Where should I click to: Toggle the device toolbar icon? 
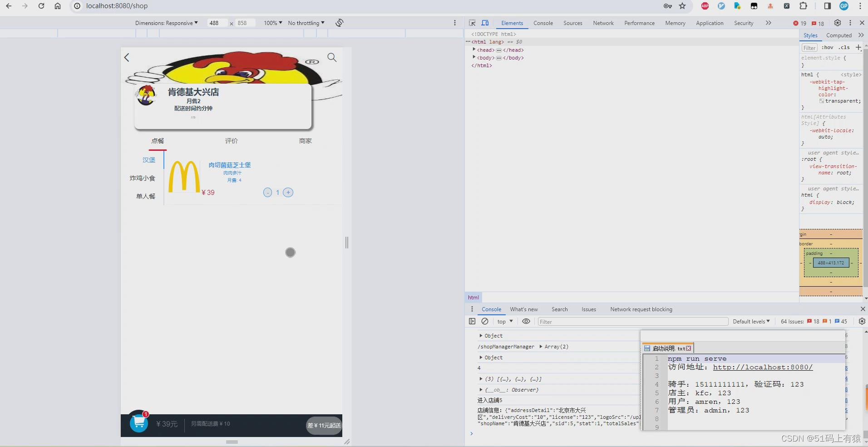pos(485,23)
